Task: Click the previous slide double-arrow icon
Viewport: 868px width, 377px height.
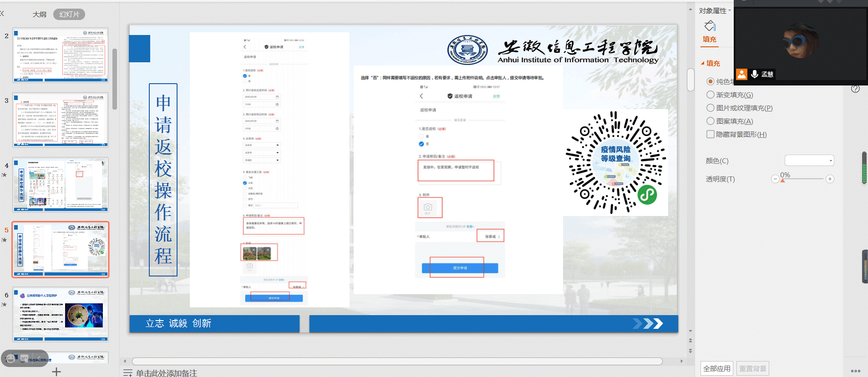Action: (690, 340)
